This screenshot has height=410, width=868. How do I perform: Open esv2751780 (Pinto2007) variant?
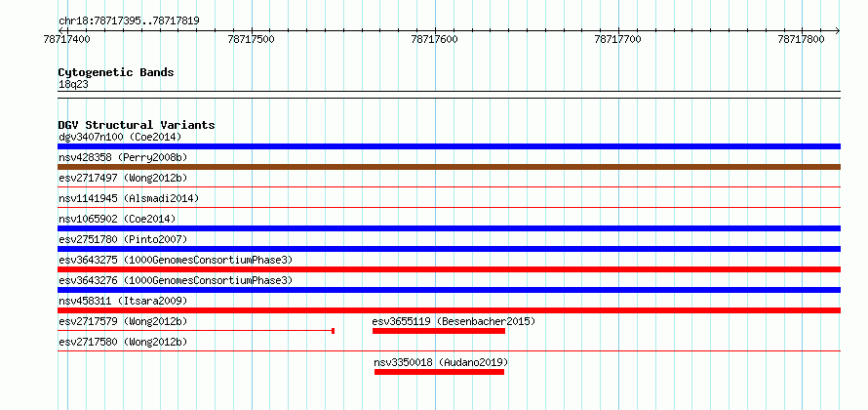click(x=123, y=239)
